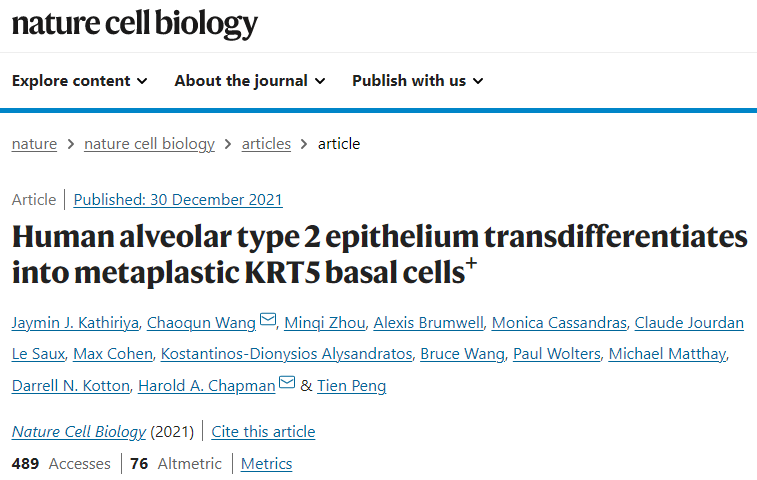This screenshot has width=757, height=480.
Task: Click the italic Nature Cell Biology journal link
Action: pyautogui.click(x=78, y=432)
